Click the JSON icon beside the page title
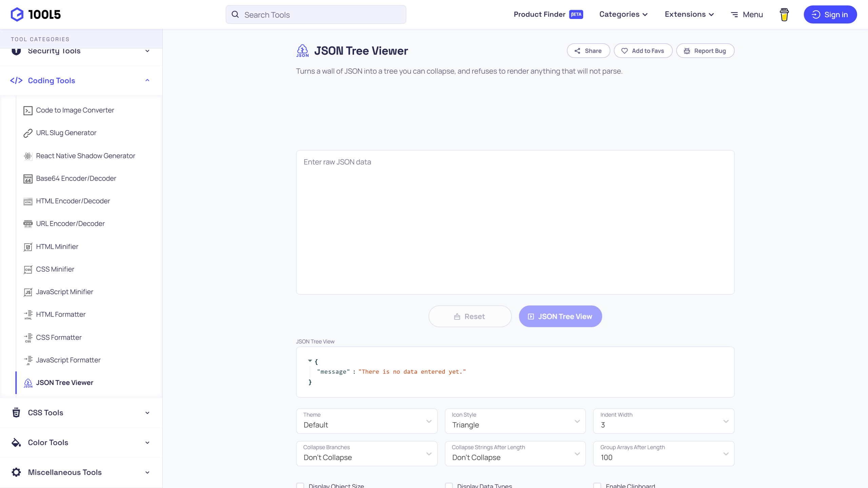 tap(302, 51)
